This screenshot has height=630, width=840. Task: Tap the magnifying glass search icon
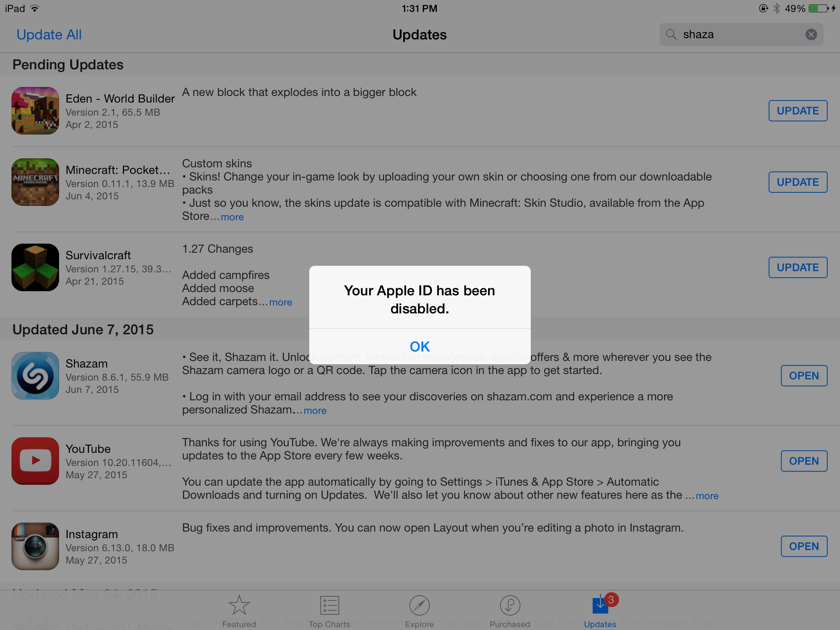click(x=671, y=34)
